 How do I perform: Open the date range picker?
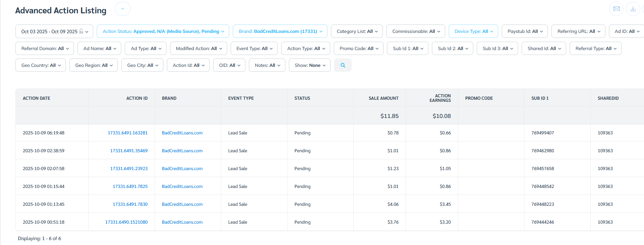pyautogui.click(x=49, y=31)
